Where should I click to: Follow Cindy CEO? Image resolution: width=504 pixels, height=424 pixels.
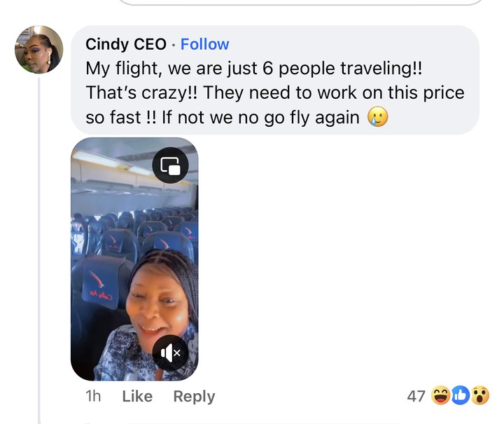204,44
